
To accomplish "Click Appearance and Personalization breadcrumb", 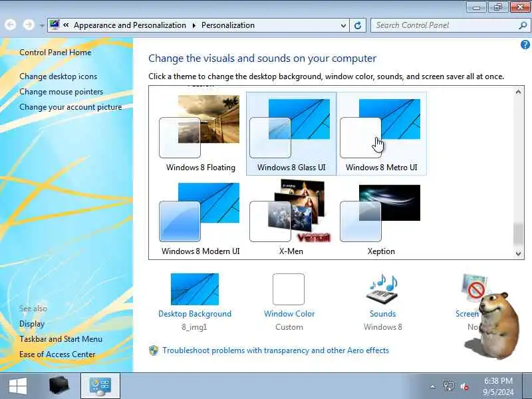I will (130, 25).
